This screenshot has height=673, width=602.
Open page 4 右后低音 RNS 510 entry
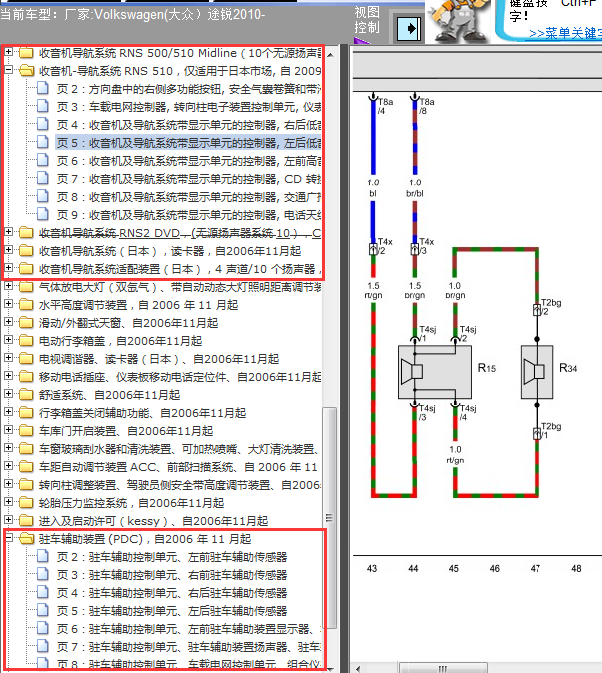188,125
